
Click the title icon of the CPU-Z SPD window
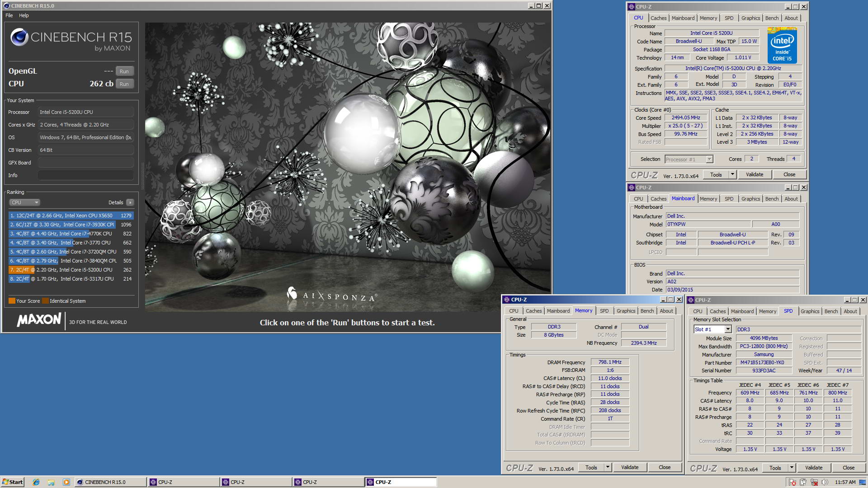691,300
